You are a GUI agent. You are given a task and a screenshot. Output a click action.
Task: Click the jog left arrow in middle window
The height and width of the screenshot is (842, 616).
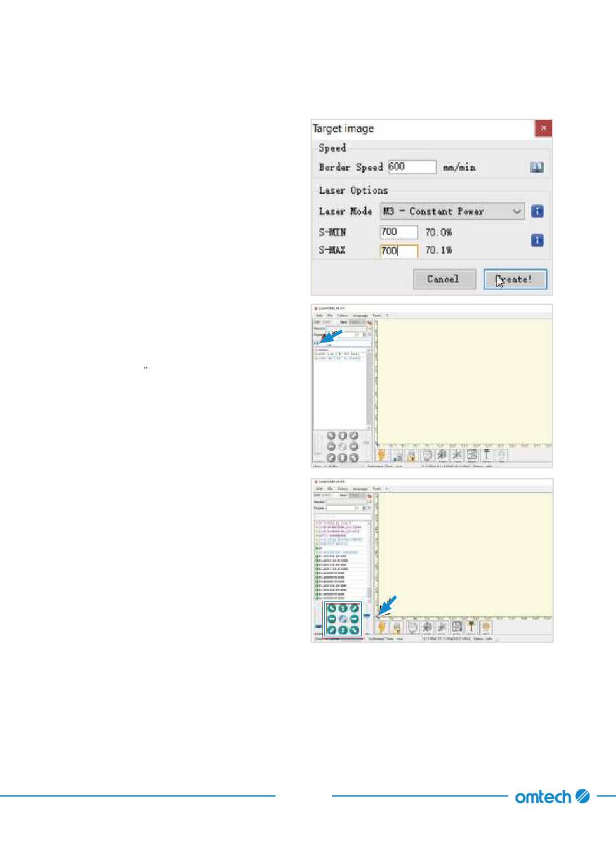click(331, 446)
